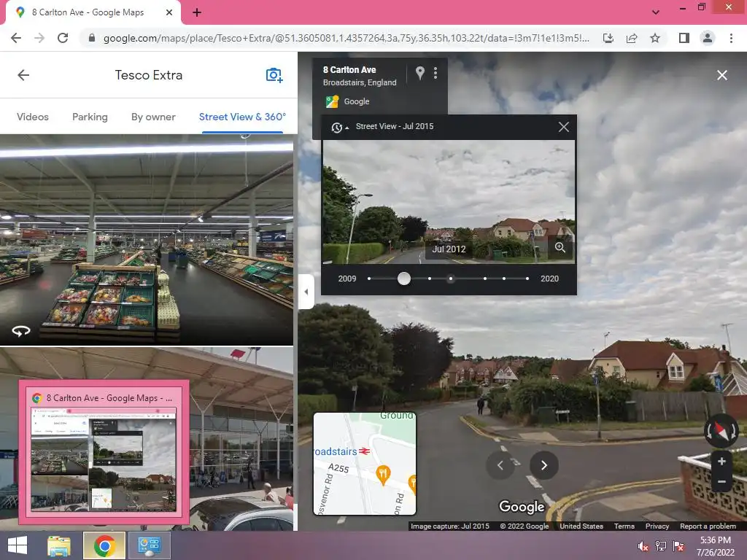Toggle the Chrome side panel
This screenshot has width=747, height=560.
click(684, 38)
